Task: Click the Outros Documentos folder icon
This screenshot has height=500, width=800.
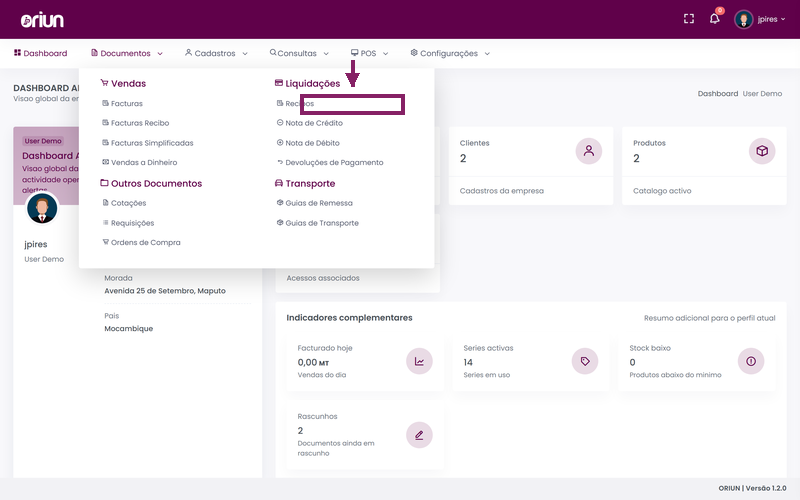Action: (104, 183)
